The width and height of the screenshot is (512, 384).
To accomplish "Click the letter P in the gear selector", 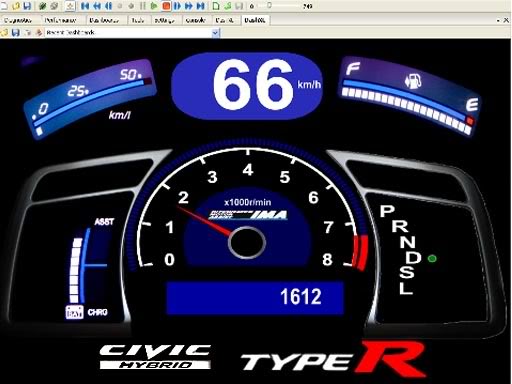I will point(387,211).
